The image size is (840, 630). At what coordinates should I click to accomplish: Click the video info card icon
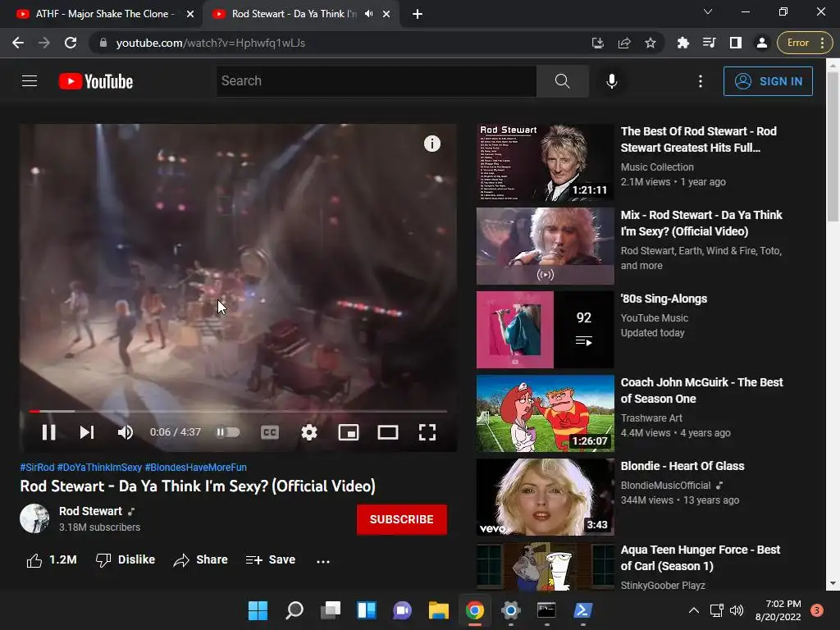click(431, 144)
